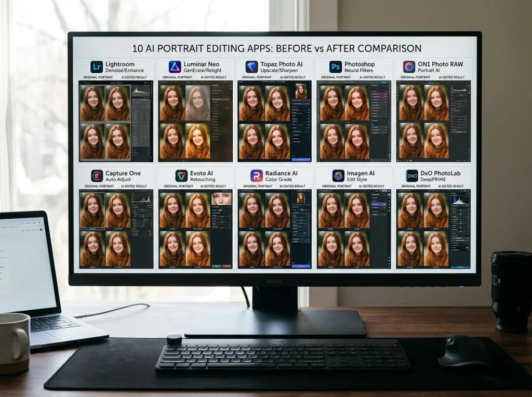
Task: Open the eye close-up thumbnail in Evoto AI
Action: pos(221,199)
